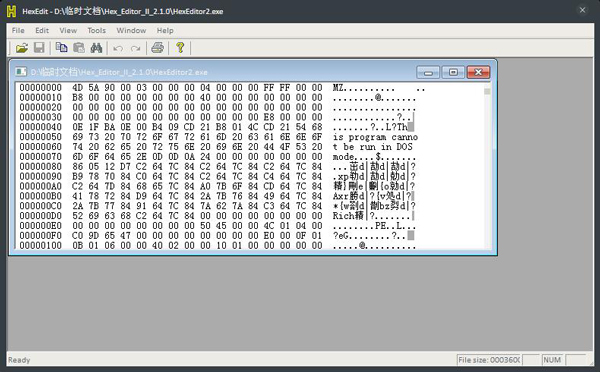Click hex byte 4D in first row
This screenshot has height=372, width=600.
point(78,88)
